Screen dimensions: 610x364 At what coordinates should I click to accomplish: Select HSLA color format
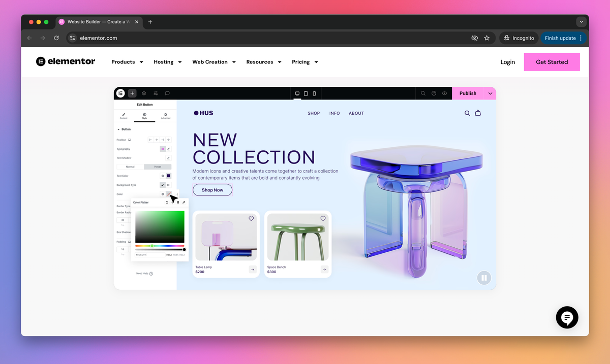point(182,255)
